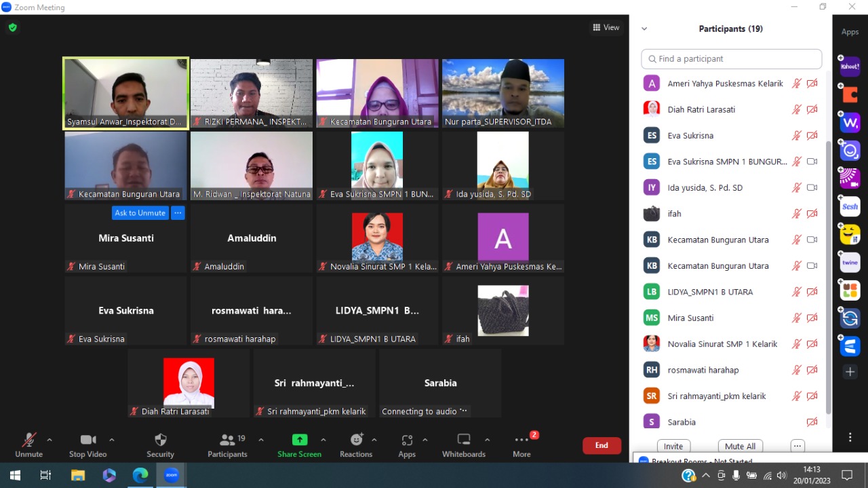Open the Kahoot! app in sidebar
The width and height of the screenshot is (868, 488).
(850, 67)
